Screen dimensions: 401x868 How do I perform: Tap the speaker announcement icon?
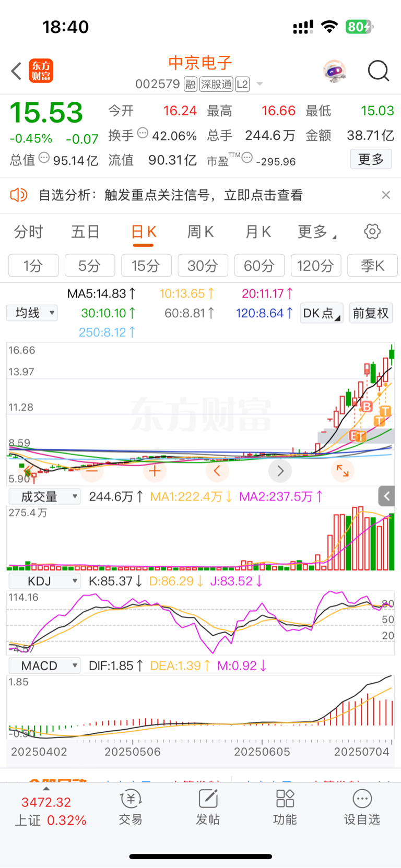coord(18,195)
